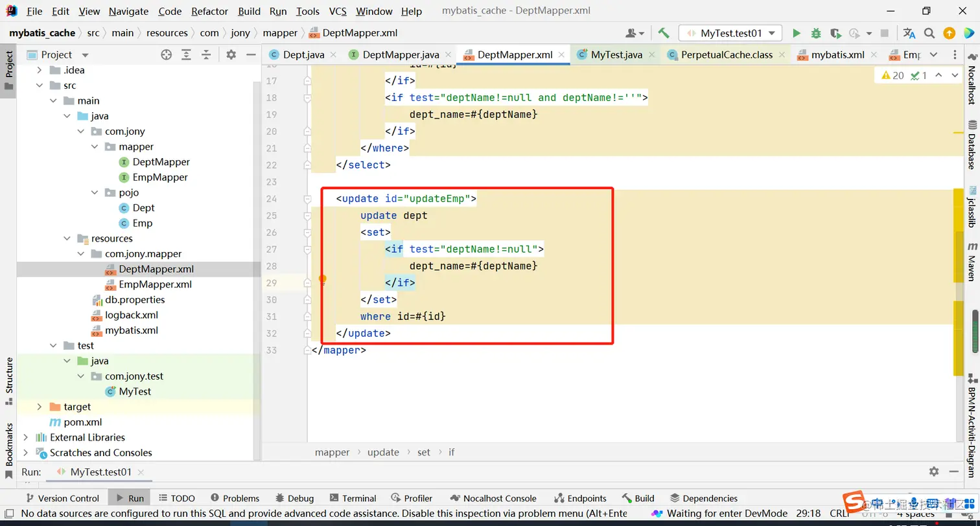Open the jclasslib sidebar panel
The image size is (980, 526).
click(x=972, y=206)
